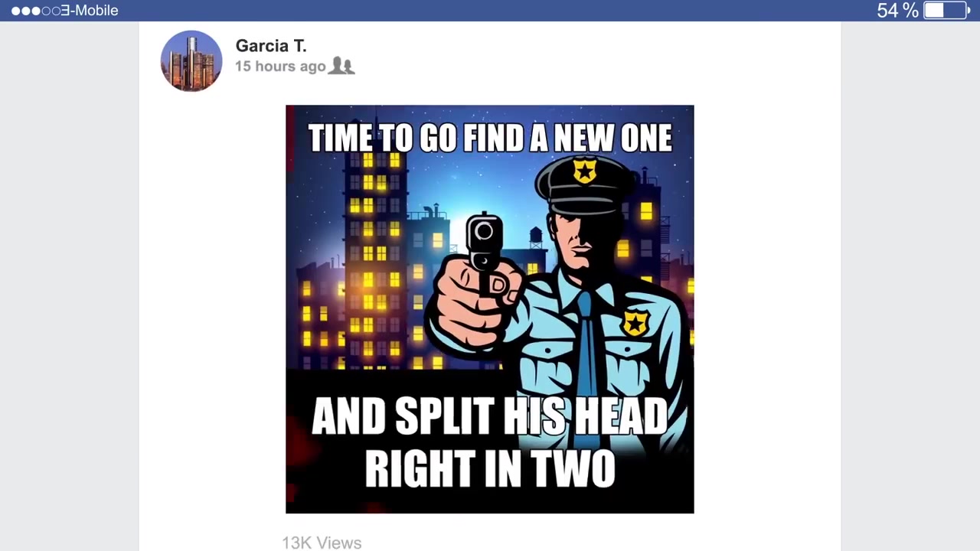Click empty white post area right of the meme
Screen dimensions: 980x551
coord(767,306)
